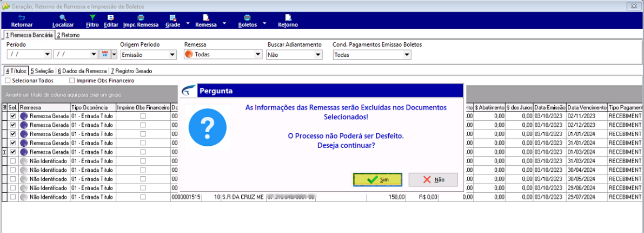
Task: Click the purple status icon of row due 01/03/2024
Action: coord(23,152)
